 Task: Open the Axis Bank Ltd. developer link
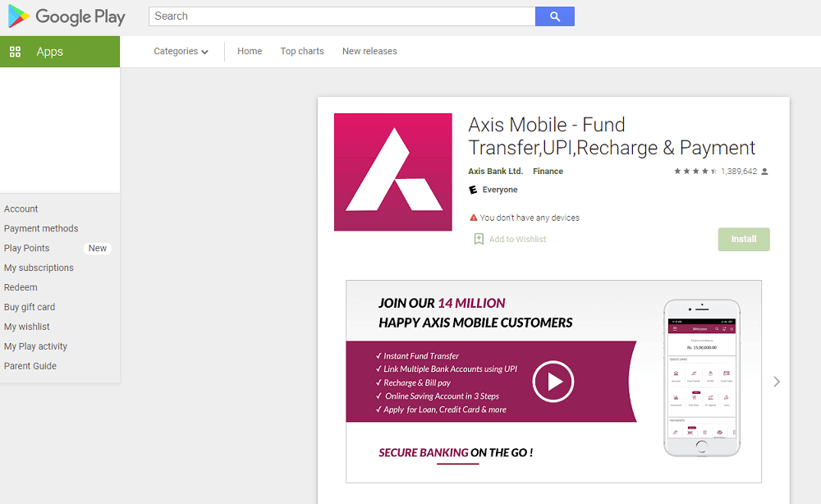pyautogui.click(x=495, y=171)
